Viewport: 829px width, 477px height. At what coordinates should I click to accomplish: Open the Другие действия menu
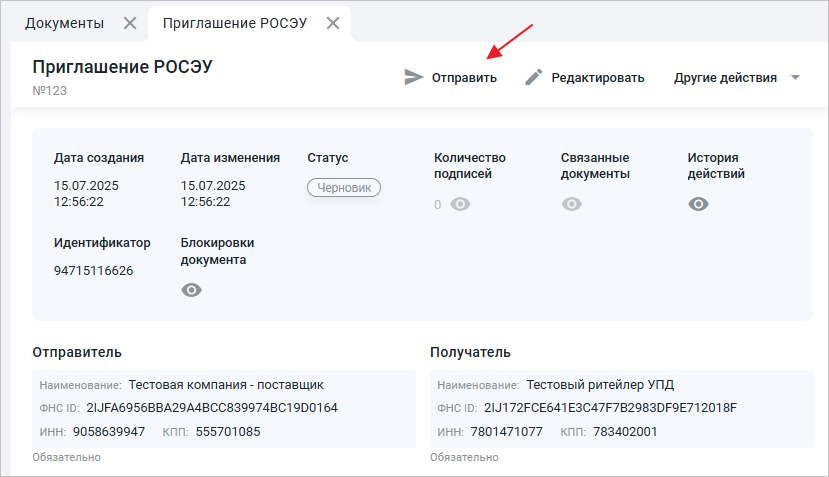725,77
